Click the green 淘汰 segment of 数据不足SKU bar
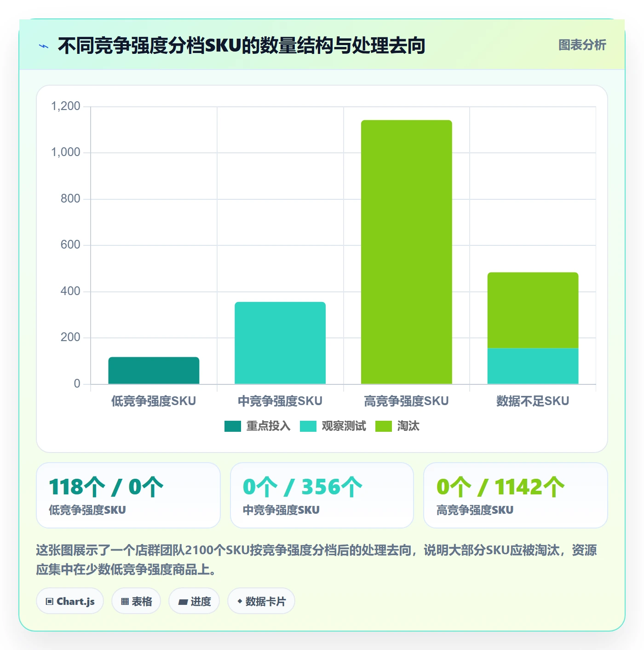Viewport: 644px width, 650px height. (533, 310)
